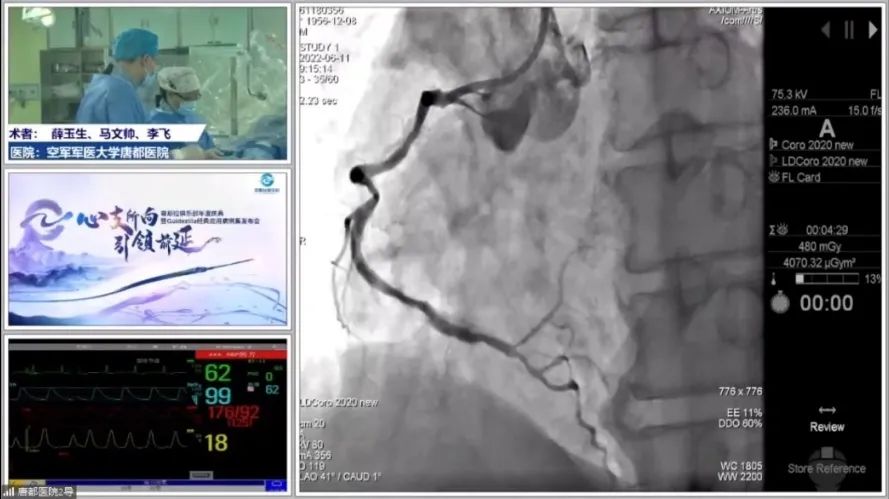Open the conference banner panel

tap(148, 250)
